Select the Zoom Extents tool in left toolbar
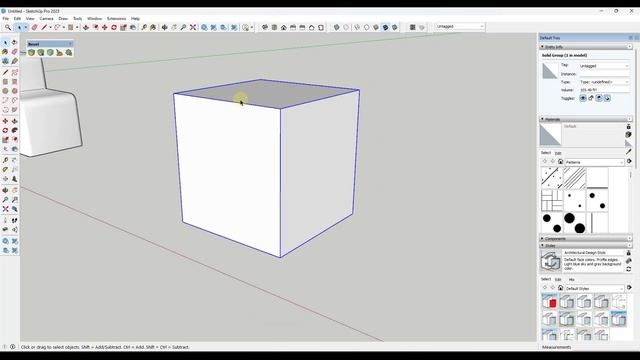 click(5, 209)
